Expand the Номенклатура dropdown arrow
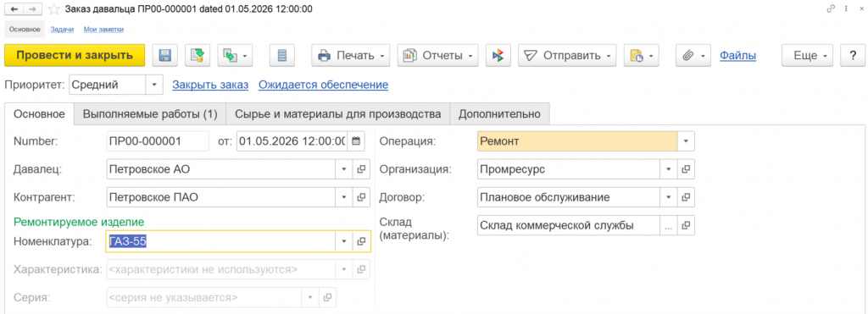 (x=343, y=241)
